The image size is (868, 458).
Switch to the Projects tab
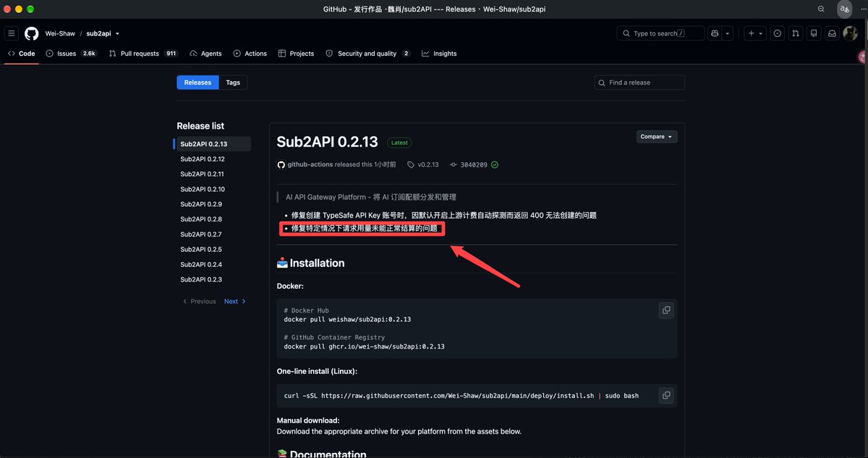click(296, 54)
